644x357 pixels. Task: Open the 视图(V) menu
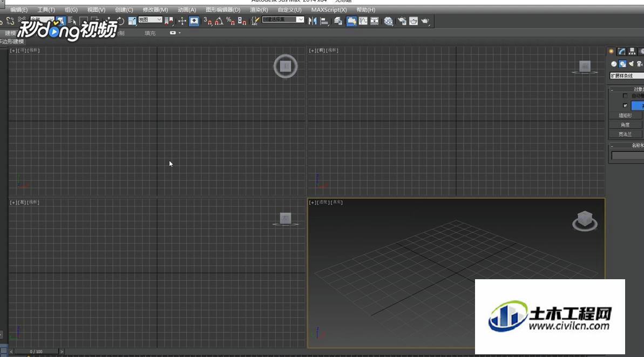tap(96, 10)
